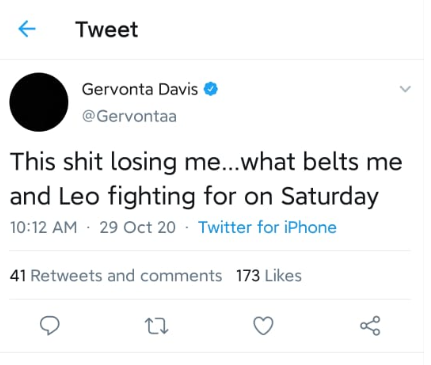
Task: Tap the reply speech bubble icon
Action: [50, 326]
